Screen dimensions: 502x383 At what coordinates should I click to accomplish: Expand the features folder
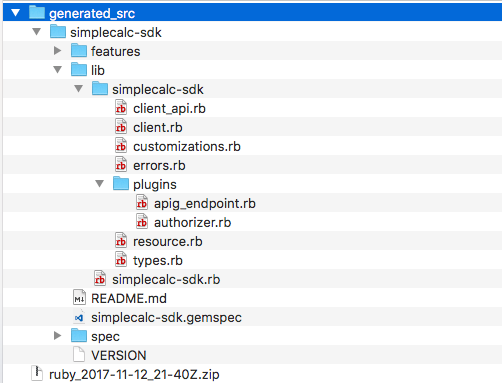point(57,51)
